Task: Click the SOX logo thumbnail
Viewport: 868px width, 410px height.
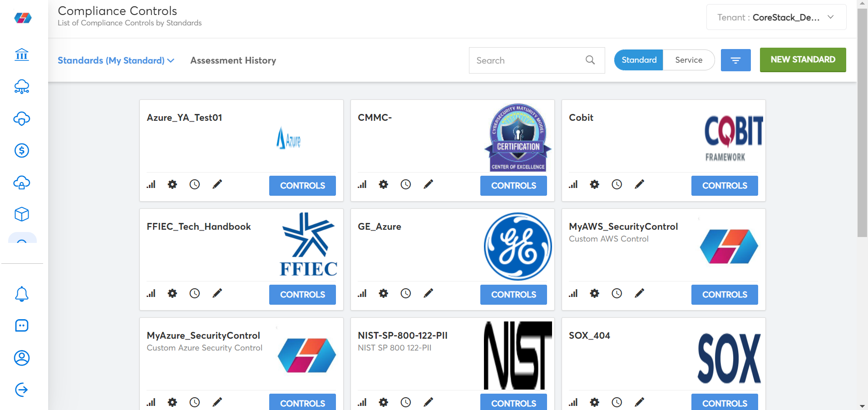Action: point(729,358)
